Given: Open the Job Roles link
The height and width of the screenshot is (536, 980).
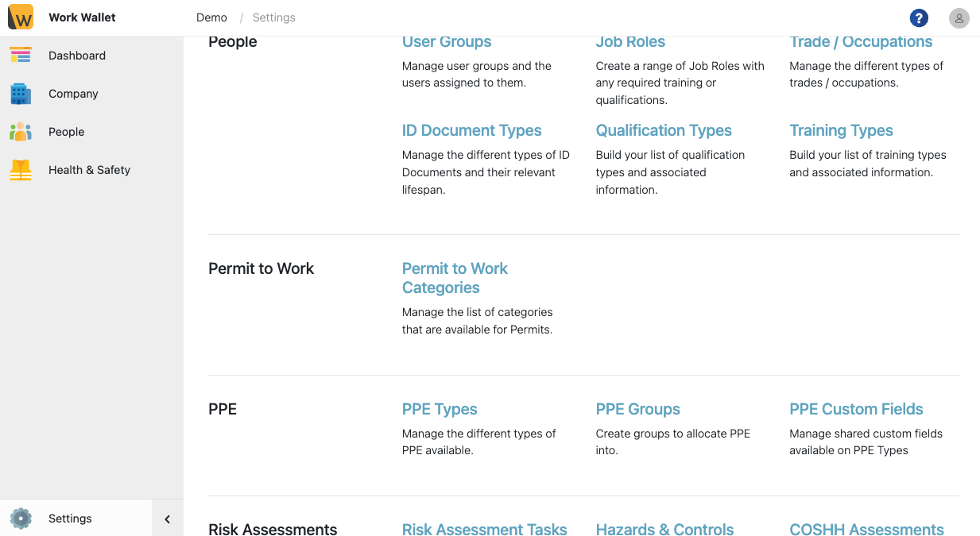Looking at the screenshot, I should pos(630,42).
